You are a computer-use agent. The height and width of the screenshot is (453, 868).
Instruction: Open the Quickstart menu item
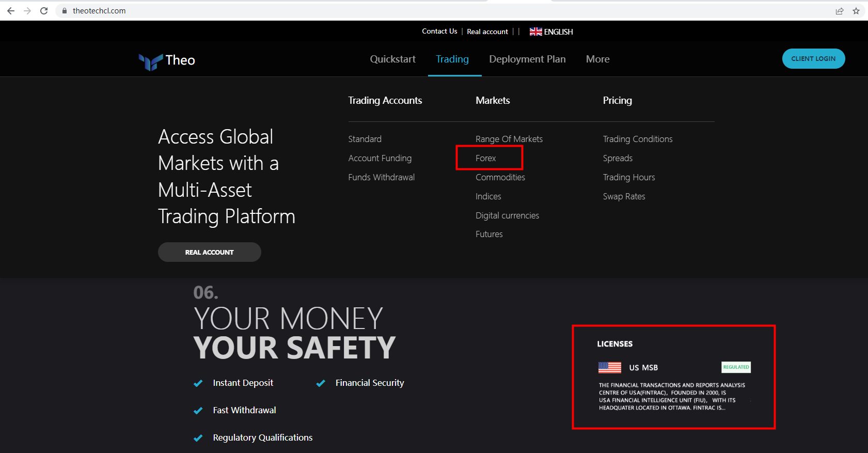(x=392, y=59)
